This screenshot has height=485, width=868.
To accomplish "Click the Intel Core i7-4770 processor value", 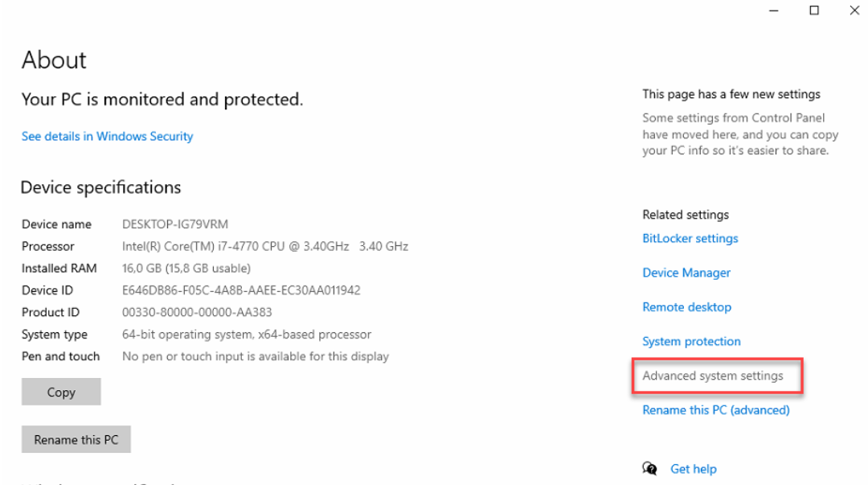I will click(x=264, y=246).
